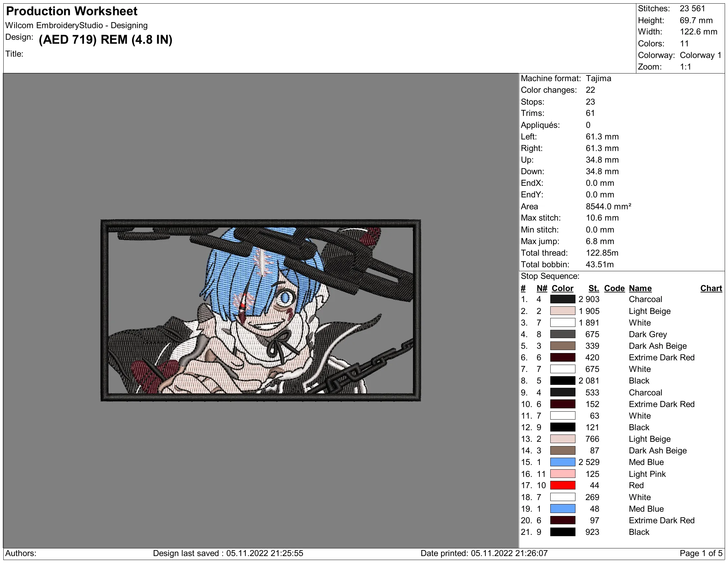The height and width of the screenshot is (563, 728).
Task: Click 'Wilcom EmbroideryStudio - Designing' text
Action: 76,26
